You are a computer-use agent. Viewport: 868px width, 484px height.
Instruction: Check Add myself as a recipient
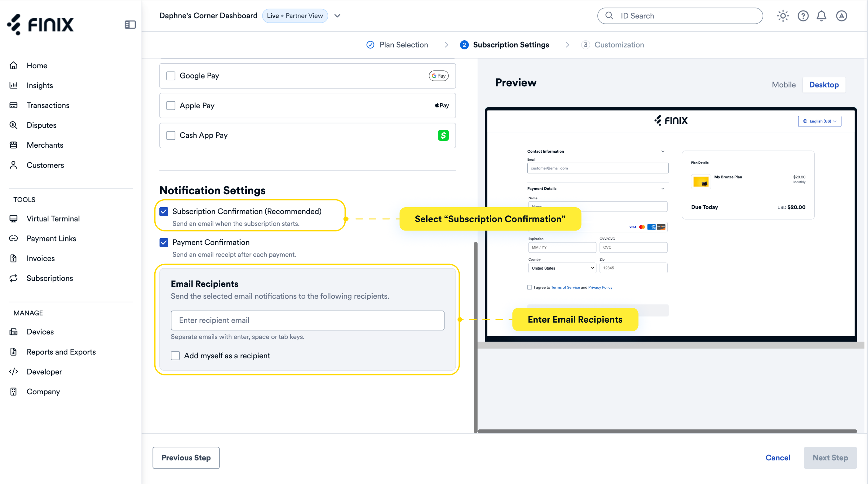(175, 356)
